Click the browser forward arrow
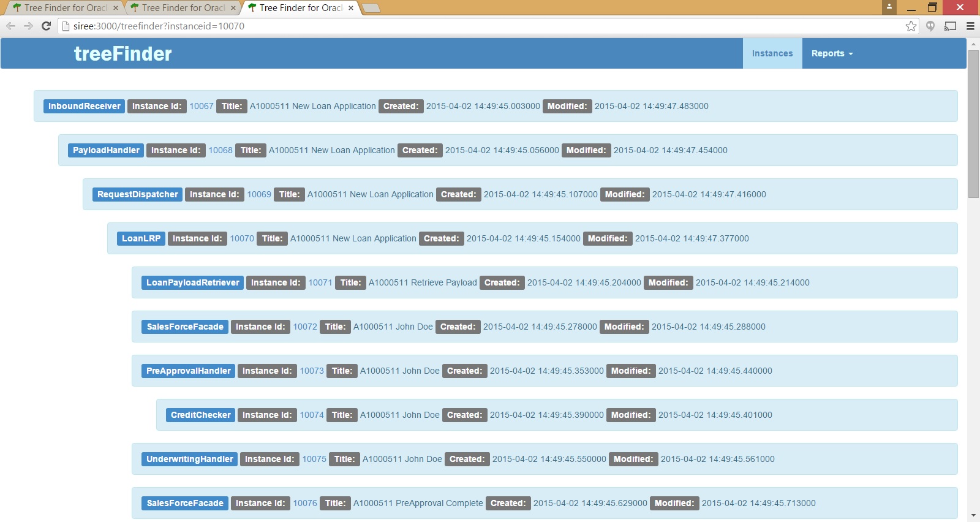The image size is (980, 522). pyautogui.click(x=28, y=26)
